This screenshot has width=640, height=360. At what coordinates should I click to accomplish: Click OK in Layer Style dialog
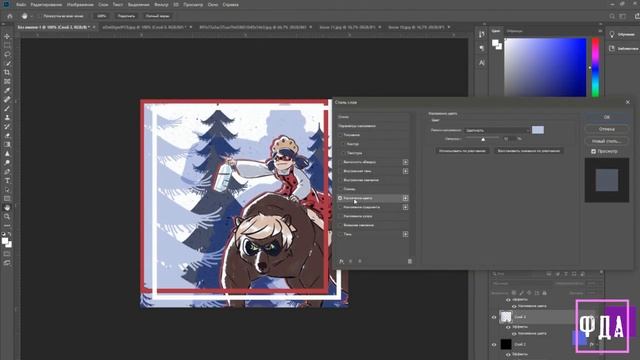point(607,117)
